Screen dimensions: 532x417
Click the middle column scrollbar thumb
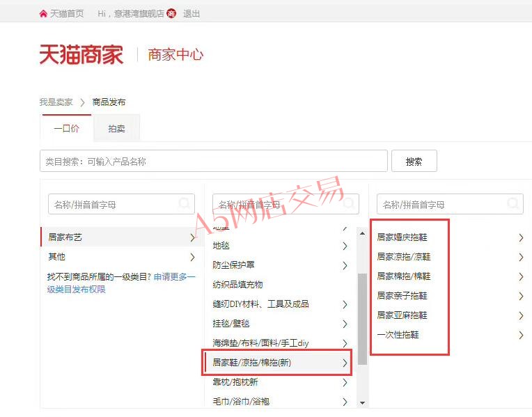(362, 319)
